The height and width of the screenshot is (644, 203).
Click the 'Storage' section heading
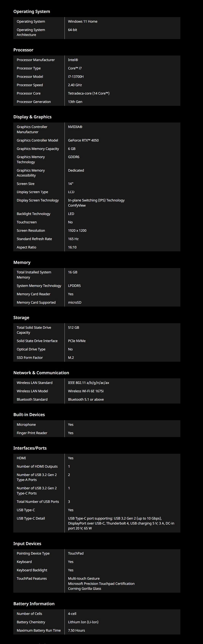pyautogui.click(x=21, y=318)
